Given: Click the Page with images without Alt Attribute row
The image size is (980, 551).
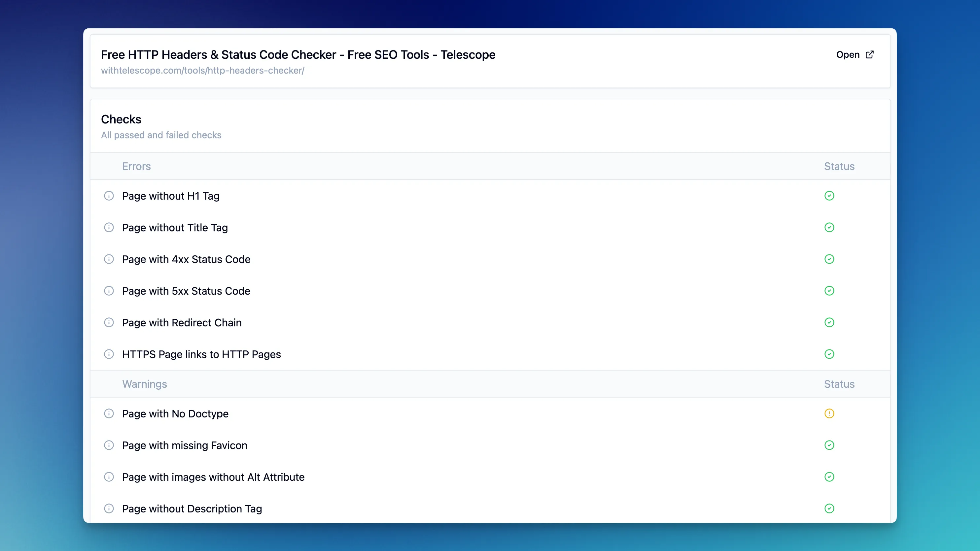Looking at the screenshot, I should tap(213, 477).
